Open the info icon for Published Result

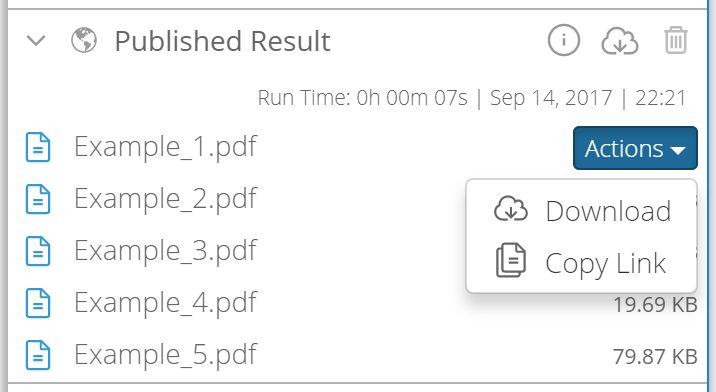tap(563, 40)
